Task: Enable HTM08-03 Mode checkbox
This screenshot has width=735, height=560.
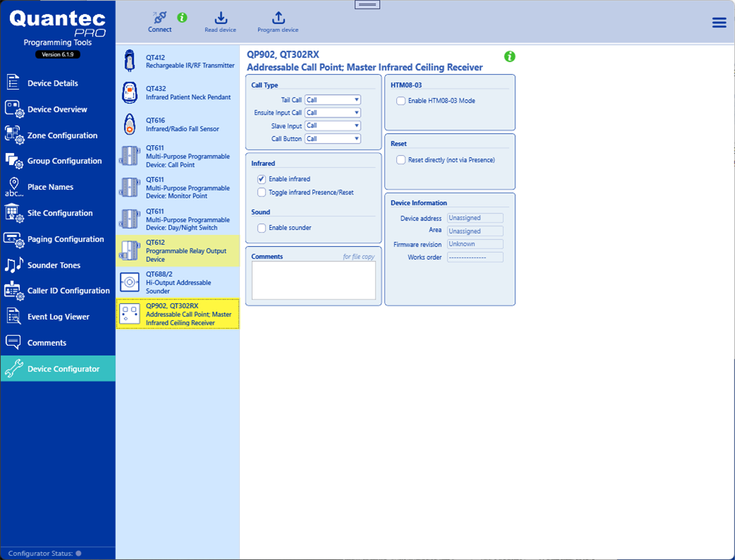Action: pos(401,101)
